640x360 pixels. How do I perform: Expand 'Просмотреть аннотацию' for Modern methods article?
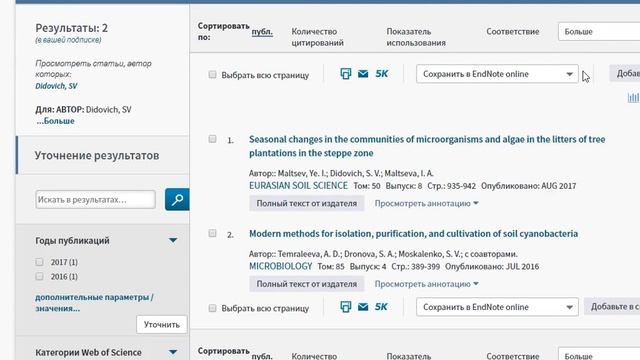pos(427,284)
